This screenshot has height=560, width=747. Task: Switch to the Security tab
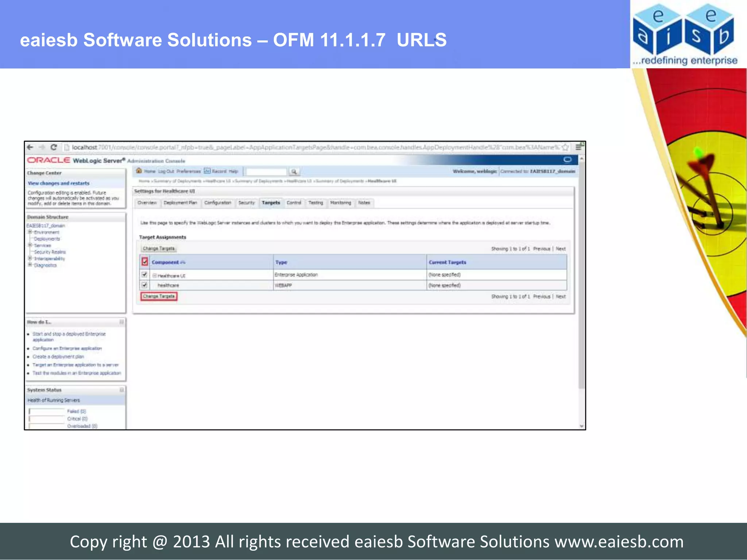point(247,203)
